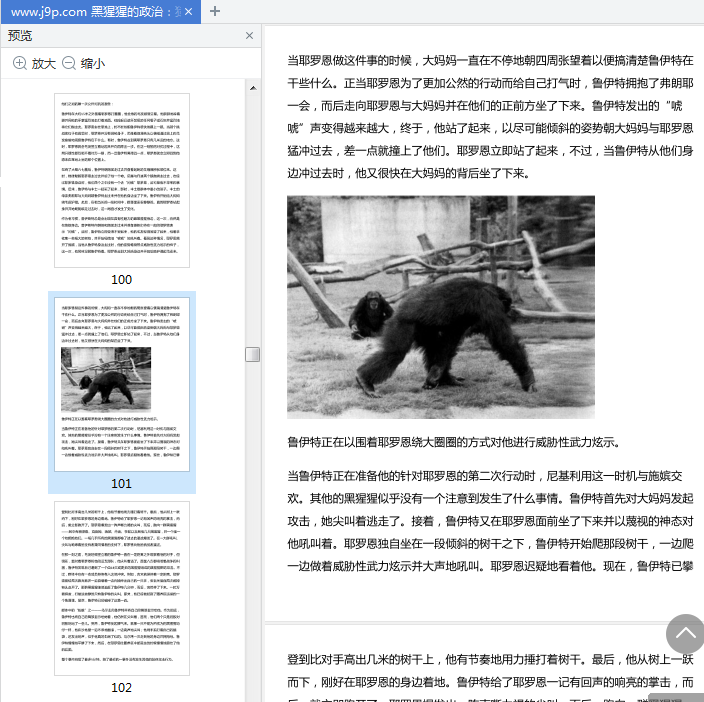Close the www.j9p.com document tab
Image resolution: width=704 pixels, height=702 pixels.
189,12
